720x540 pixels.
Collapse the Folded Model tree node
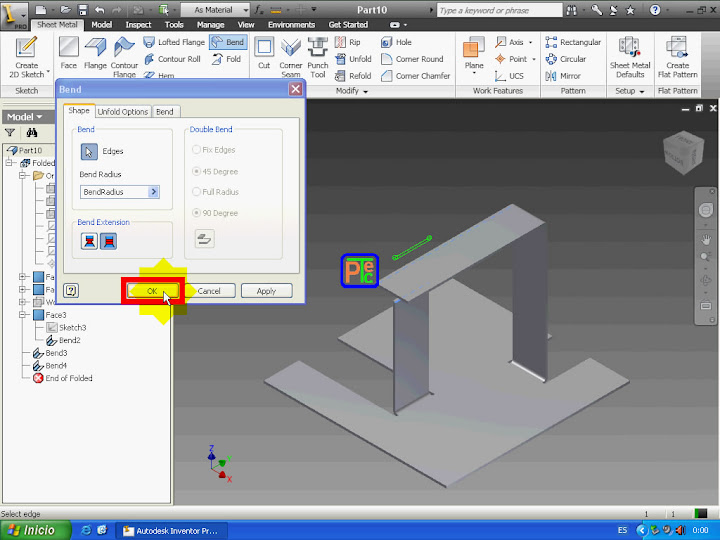pos(9,163)
